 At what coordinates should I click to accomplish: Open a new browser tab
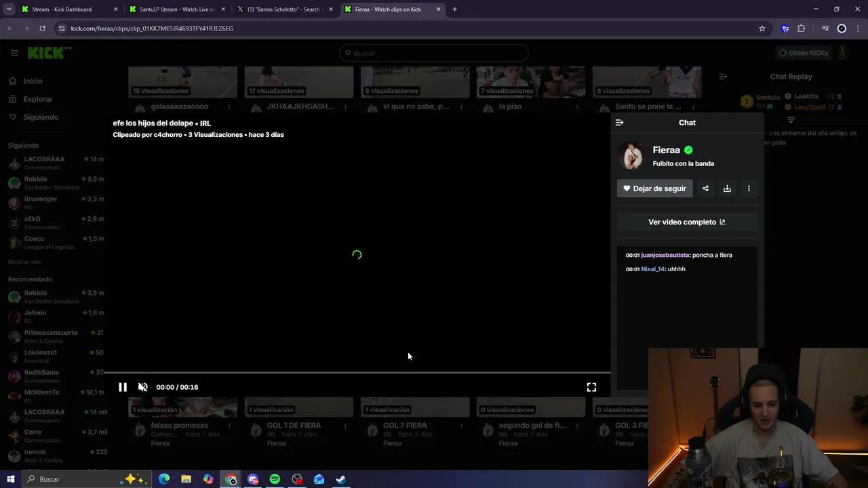(x=454, y=9)
